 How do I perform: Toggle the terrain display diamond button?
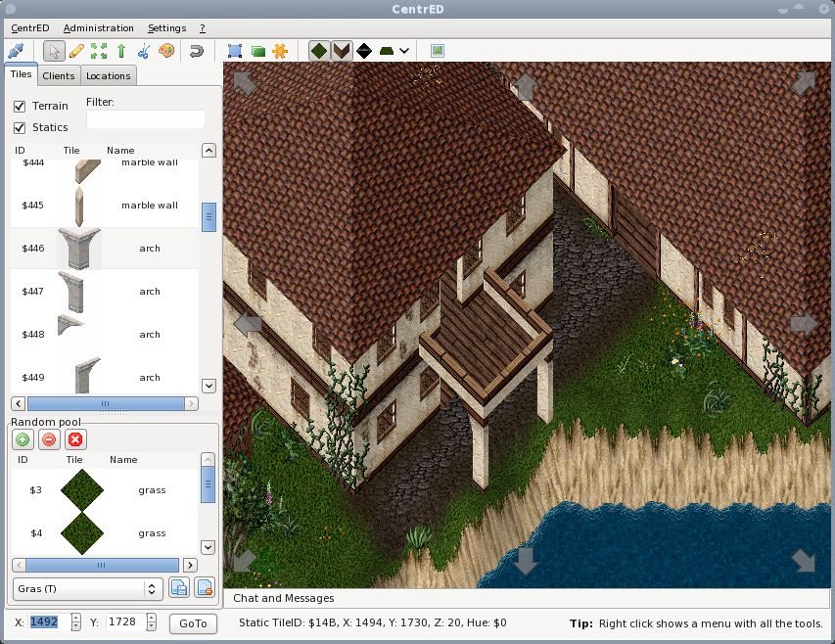[319, 51]
